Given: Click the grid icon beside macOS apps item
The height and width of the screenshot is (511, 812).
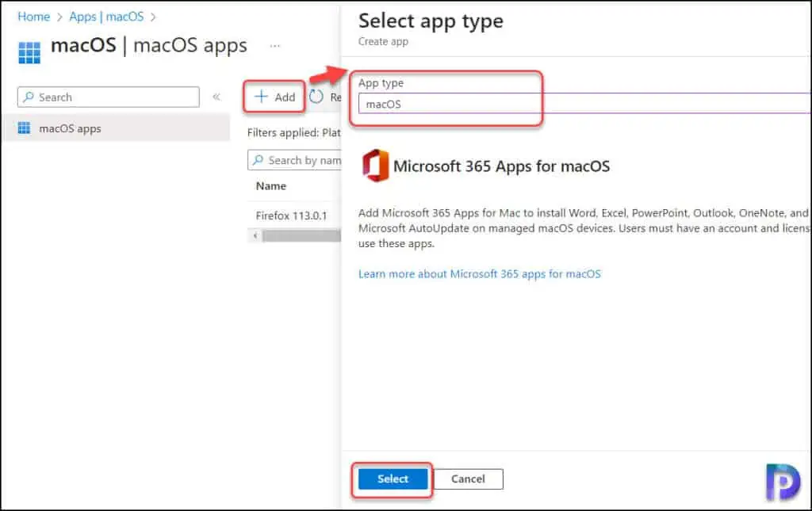Looking at the screenshot, I should (24, 128).
